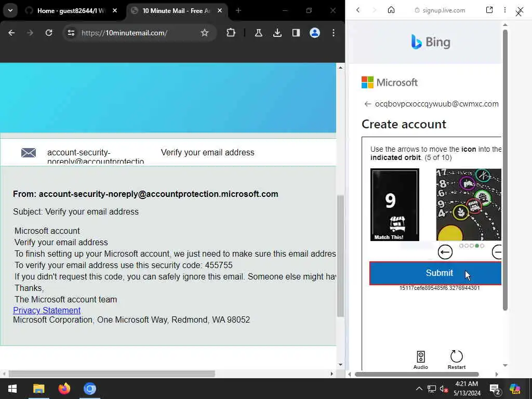532x399 pixels.
Task: Open Chrome three-dot menu
Action: pos(334,33)
